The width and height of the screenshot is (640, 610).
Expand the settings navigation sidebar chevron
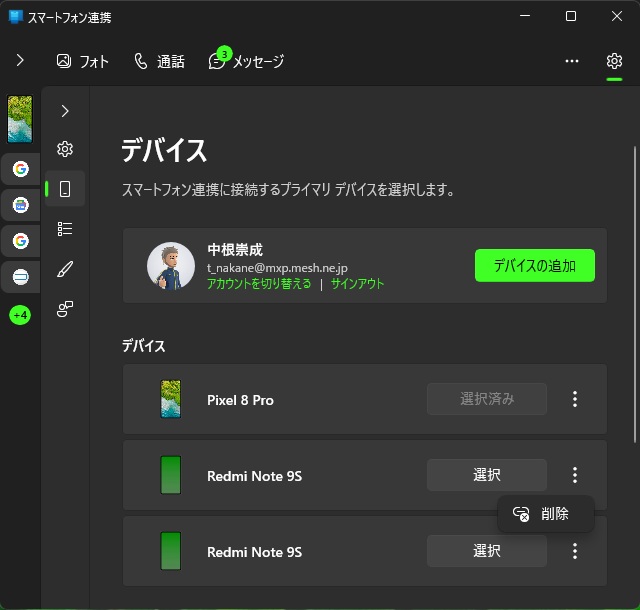[x=65, y=111]
